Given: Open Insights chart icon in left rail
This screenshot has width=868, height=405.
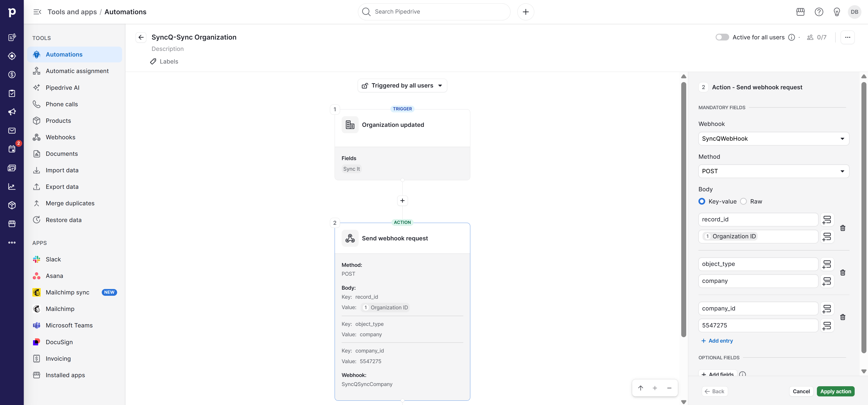Looking at the screenshot, I should [x=12, y=186].
